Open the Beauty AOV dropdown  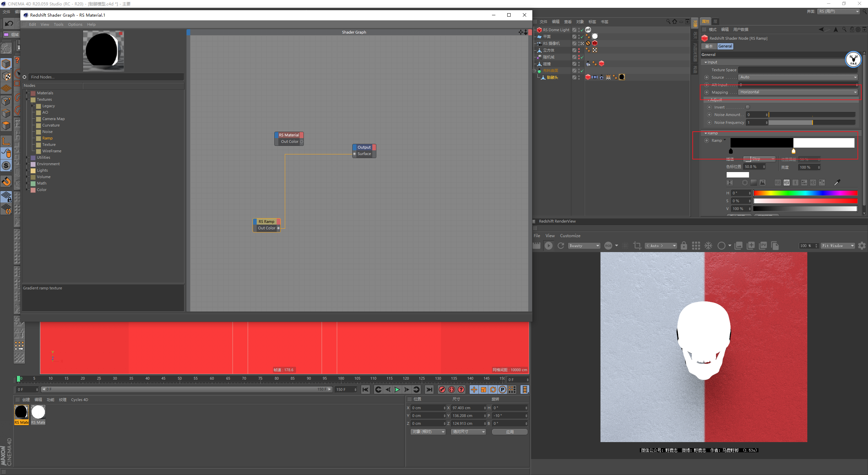click(x=585, y=246)
